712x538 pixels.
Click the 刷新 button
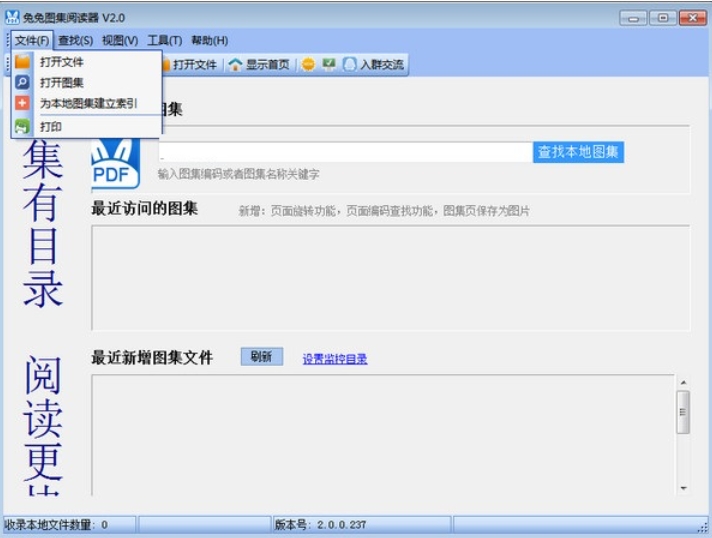(262, 356)
